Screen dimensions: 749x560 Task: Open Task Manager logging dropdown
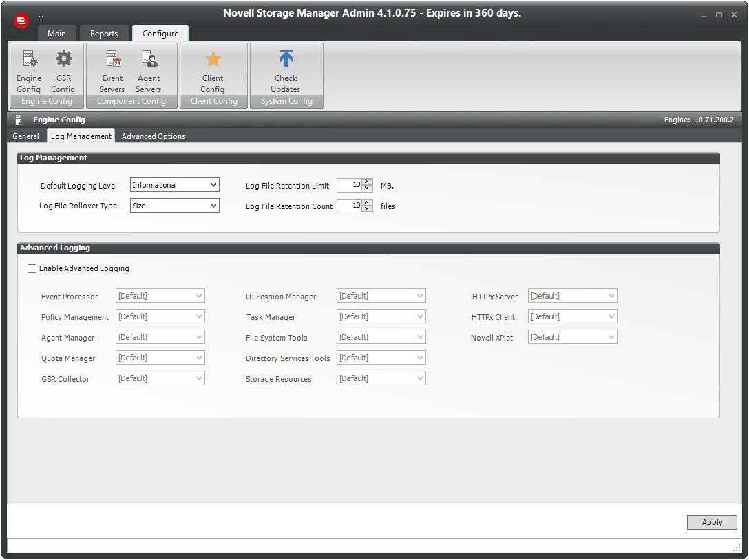tap(381, 316)
